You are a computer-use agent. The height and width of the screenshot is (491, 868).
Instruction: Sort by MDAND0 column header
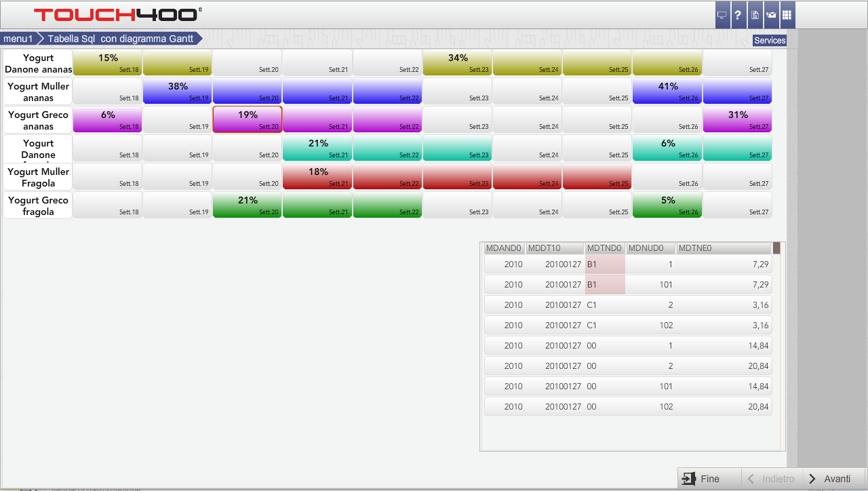505,248
